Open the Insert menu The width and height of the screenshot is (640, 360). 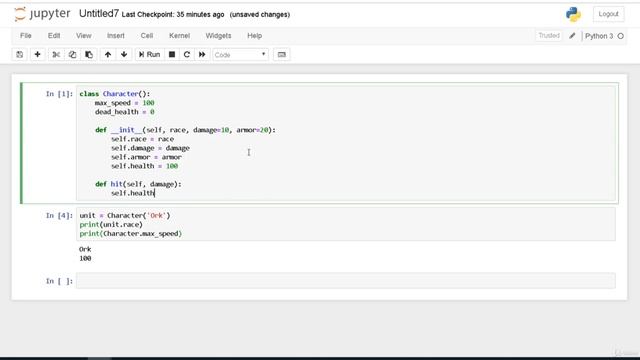point(116,36)
